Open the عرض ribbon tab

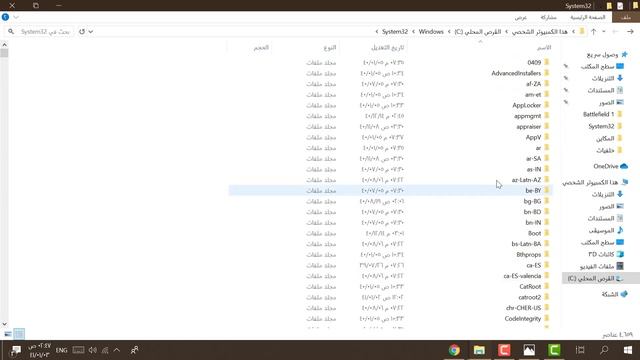[x=520, y=17]
